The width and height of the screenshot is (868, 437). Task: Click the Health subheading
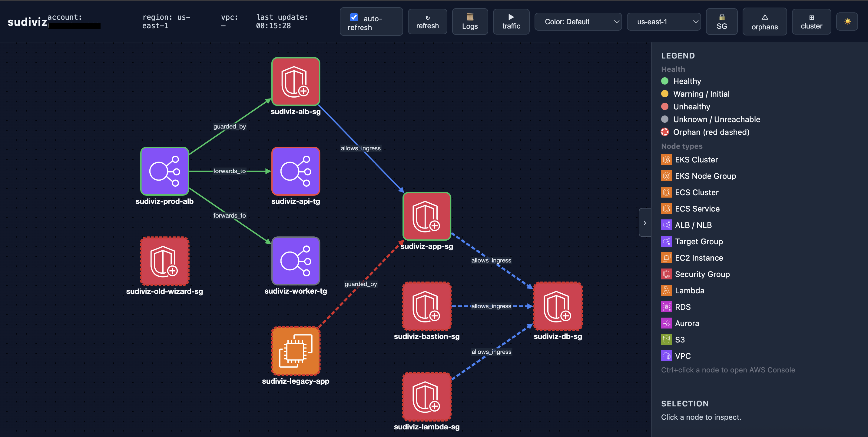pos(673,69)
